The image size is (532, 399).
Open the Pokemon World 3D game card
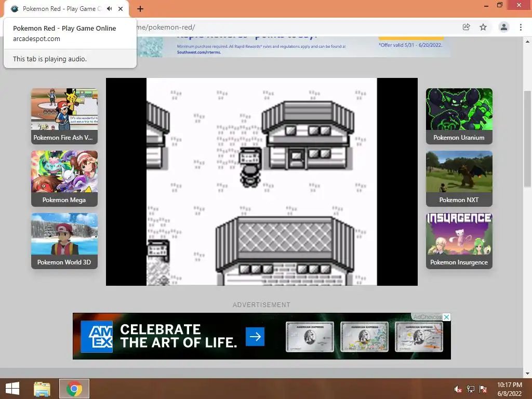click(64, 241)
